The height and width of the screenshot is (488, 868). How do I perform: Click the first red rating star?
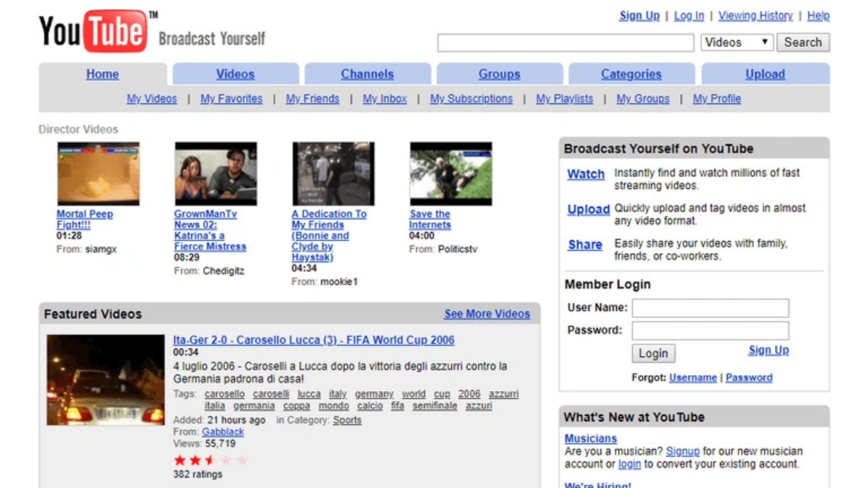(179, 460)
